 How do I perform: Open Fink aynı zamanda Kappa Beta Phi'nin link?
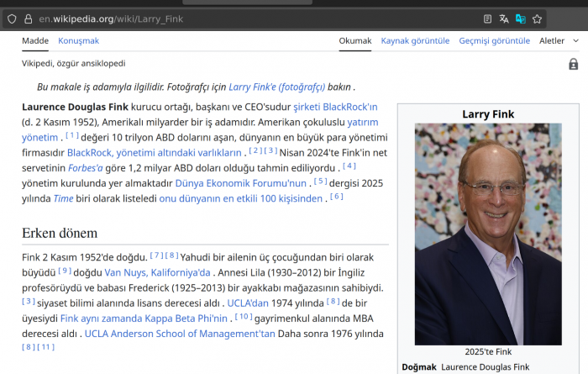click(144, 319)
